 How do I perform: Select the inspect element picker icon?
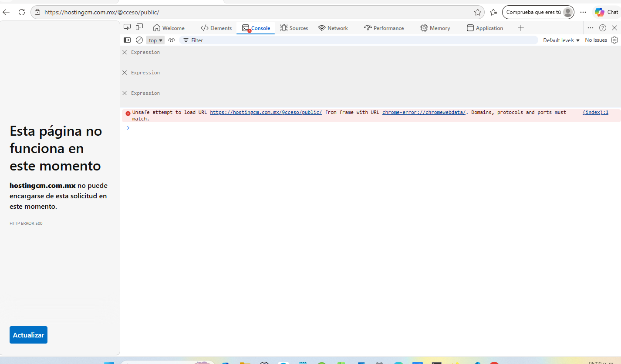[127, 27]
